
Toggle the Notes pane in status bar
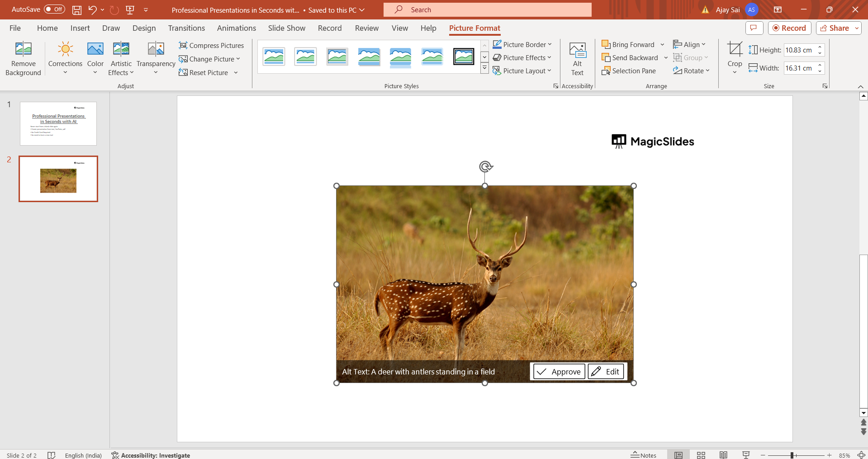click(644, 455)
